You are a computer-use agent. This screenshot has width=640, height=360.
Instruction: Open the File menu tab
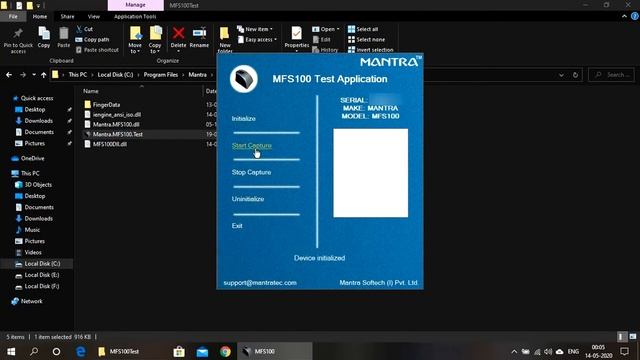coord(13,16)
